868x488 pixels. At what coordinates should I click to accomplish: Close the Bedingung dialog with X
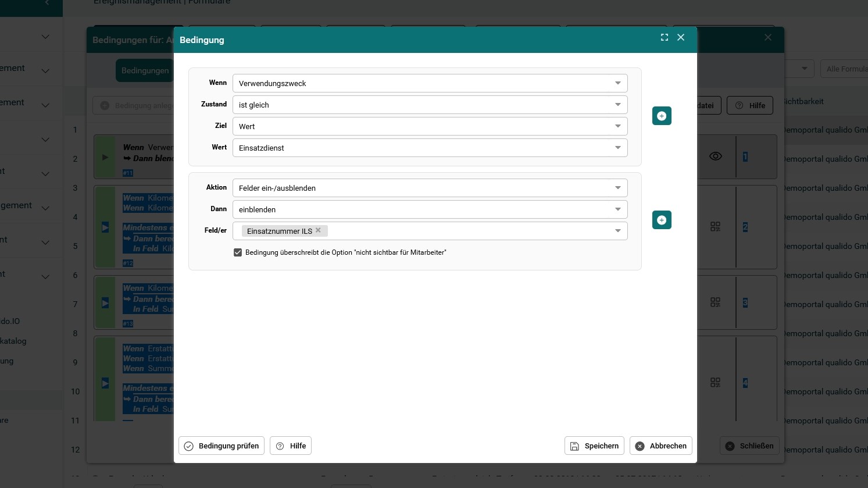point(681,37)
